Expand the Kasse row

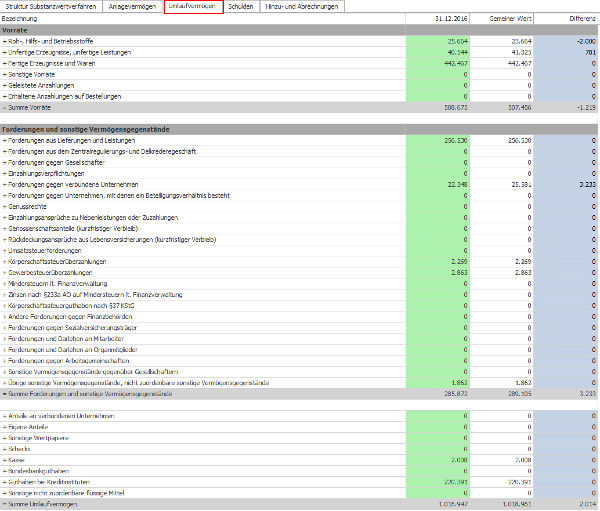point(5,460)
